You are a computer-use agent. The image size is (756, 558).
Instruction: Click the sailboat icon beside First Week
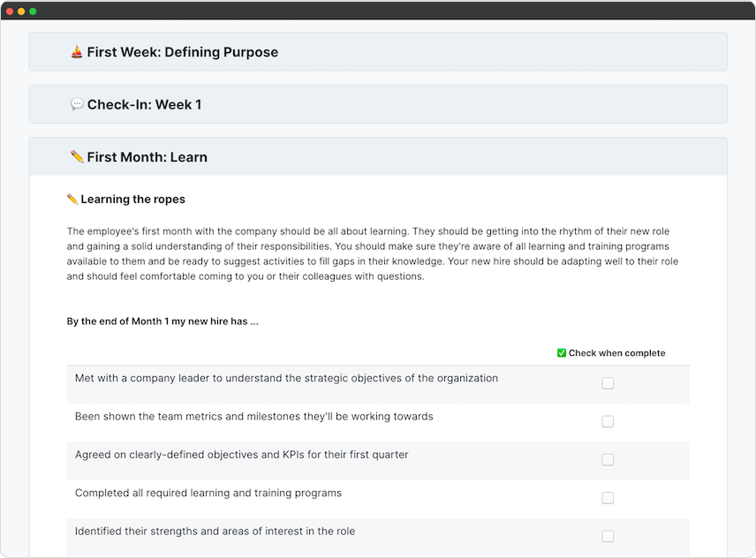[x=77, y=52]
